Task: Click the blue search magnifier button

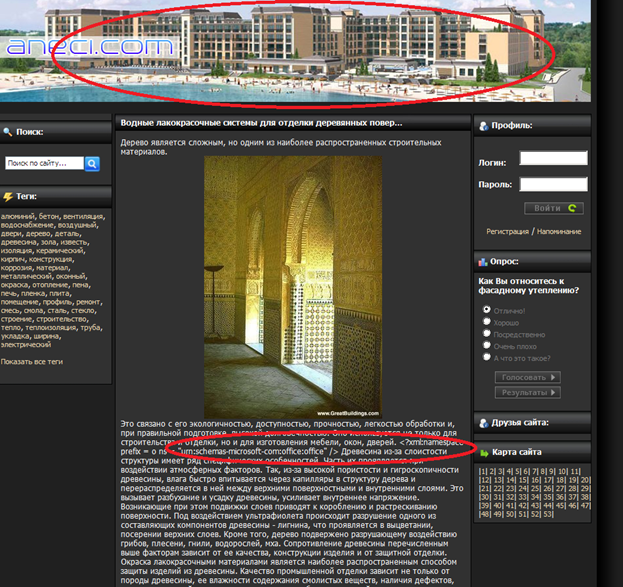Action: click(92, 163)
